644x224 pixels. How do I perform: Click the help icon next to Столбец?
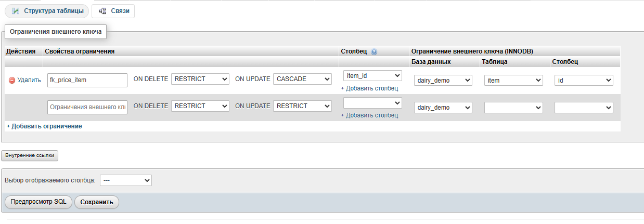pos(374,52)
